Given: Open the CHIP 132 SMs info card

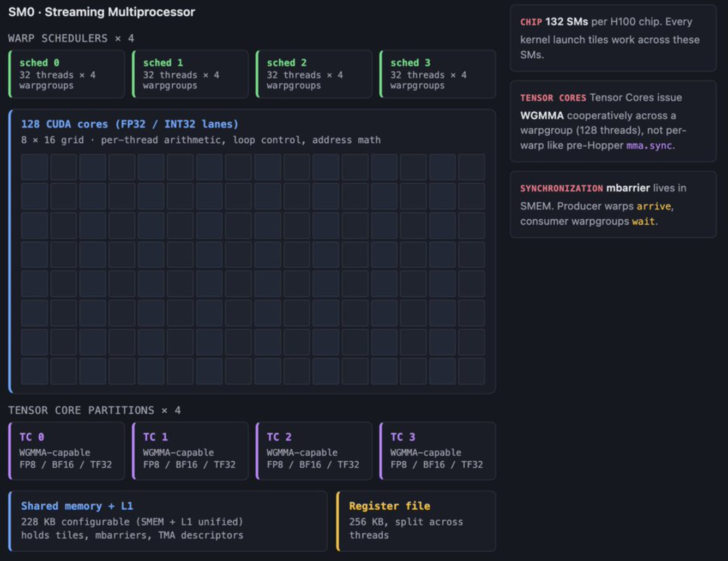Looking at the screenshot, I should pyautogui.click(x=613, y=38).
